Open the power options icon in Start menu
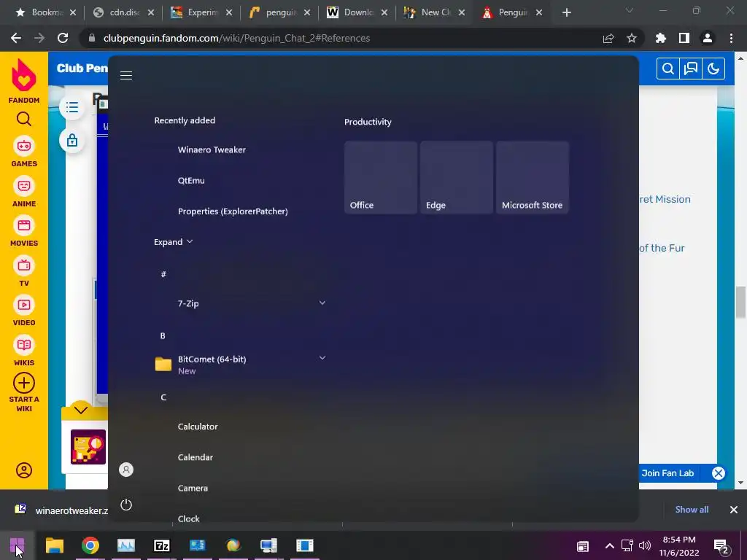The height and width of the screenshot is (560, 747). [x=126, y=505]
